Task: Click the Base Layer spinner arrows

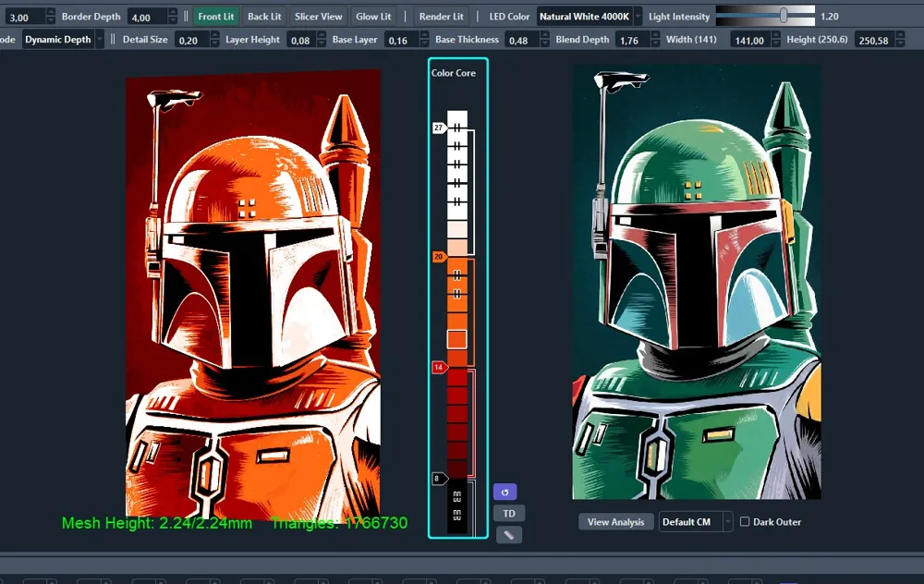Action: click(424, 40)
